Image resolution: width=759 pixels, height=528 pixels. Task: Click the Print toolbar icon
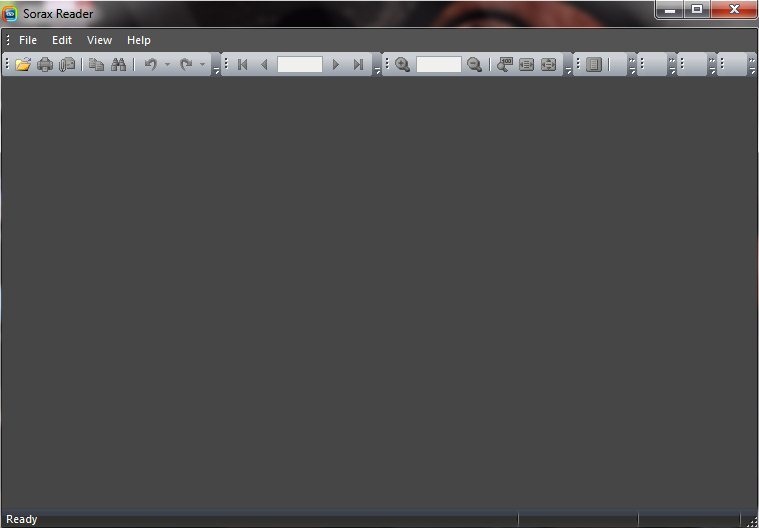pyautogui.click(x=45, y=64)
